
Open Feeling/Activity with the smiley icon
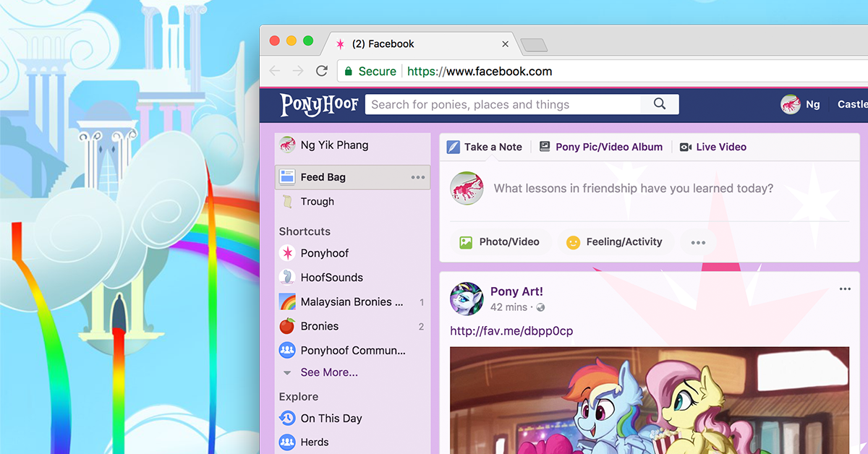[574, 241]
